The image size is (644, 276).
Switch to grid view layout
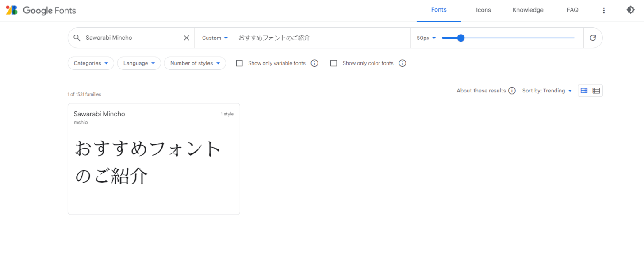coord(584,91)
